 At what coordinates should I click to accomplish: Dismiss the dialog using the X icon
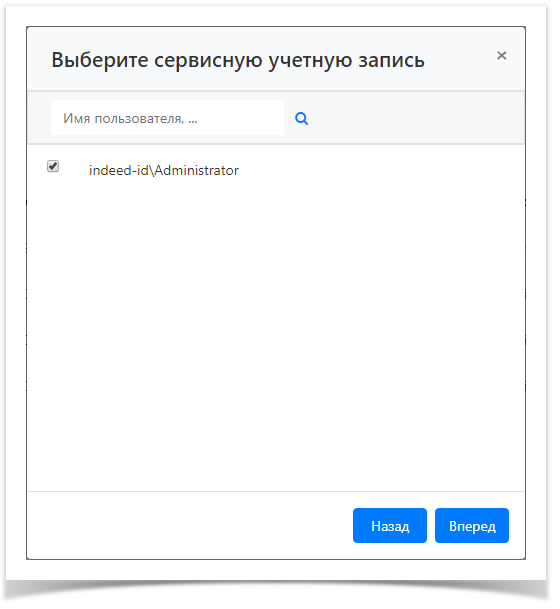(x=501, y=56)
